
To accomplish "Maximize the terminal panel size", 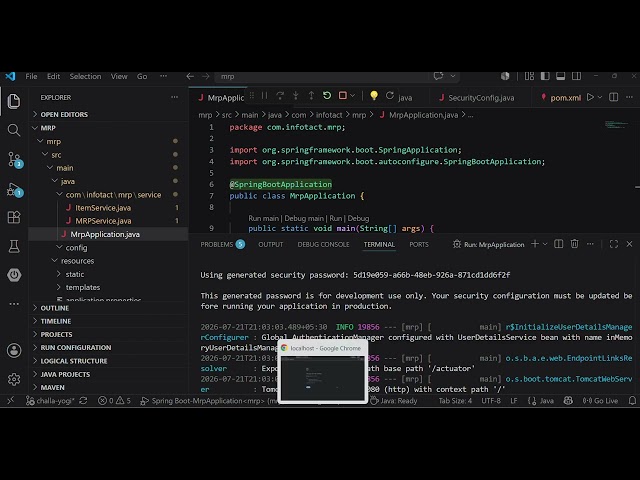I will coord(613,244).
